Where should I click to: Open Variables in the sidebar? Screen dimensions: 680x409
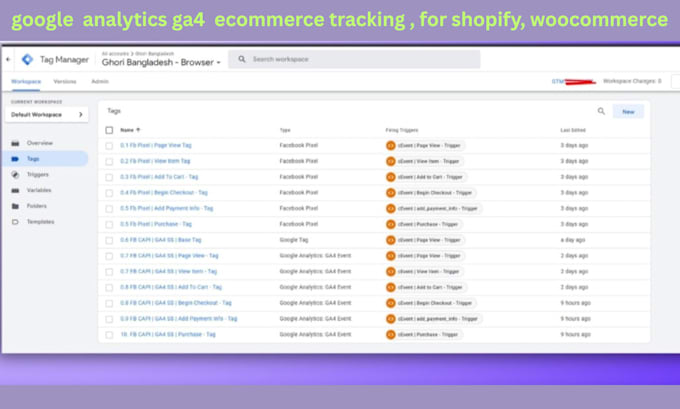39,190
